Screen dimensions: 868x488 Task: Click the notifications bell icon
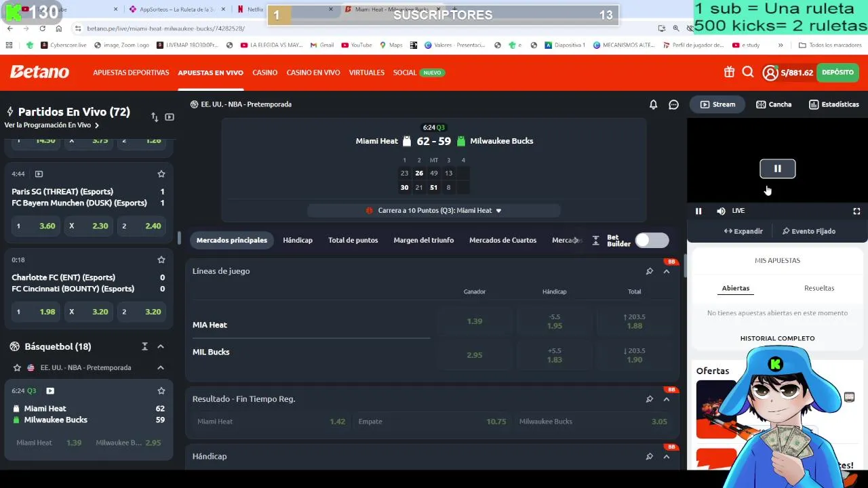point(653,104)
